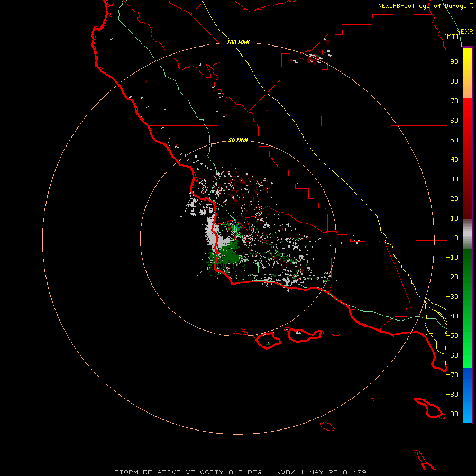
Task: Click the "-10" value on the velocity scale
Action: [452, 258]
